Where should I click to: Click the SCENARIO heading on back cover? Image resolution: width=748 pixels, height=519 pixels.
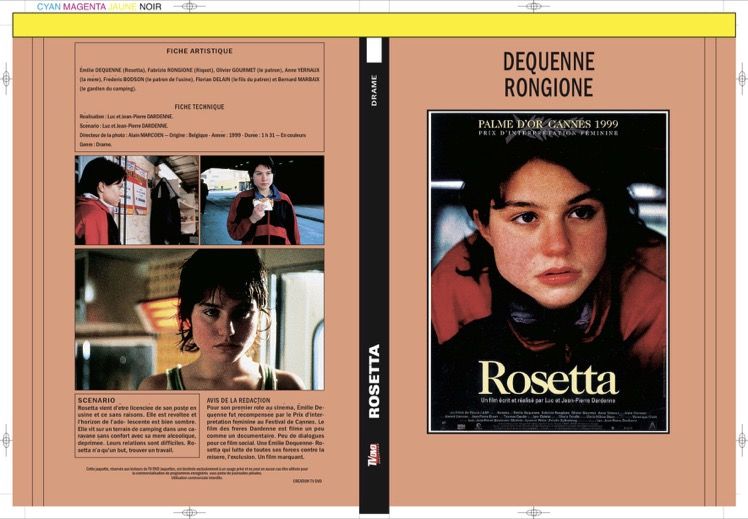tap(96, 400)
